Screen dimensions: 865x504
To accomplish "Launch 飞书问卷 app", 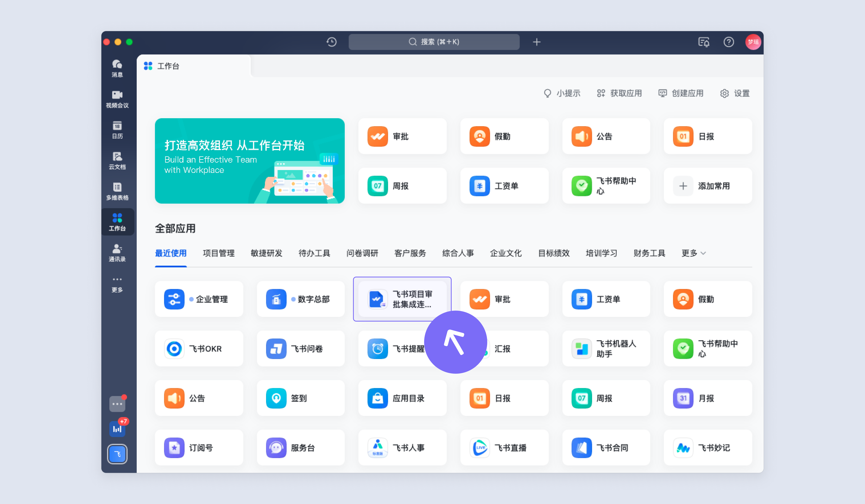I will (301, 348).
